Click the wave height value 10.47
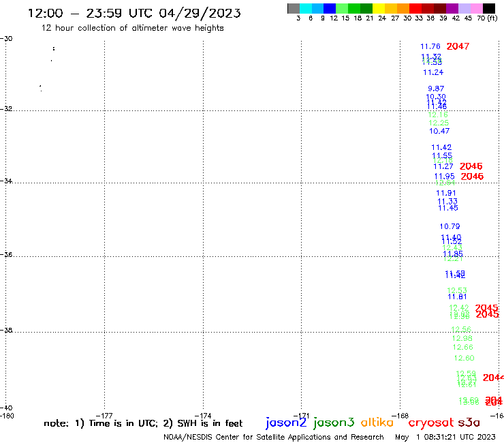This screenshot has height=443, width=504. pos(439,131)
